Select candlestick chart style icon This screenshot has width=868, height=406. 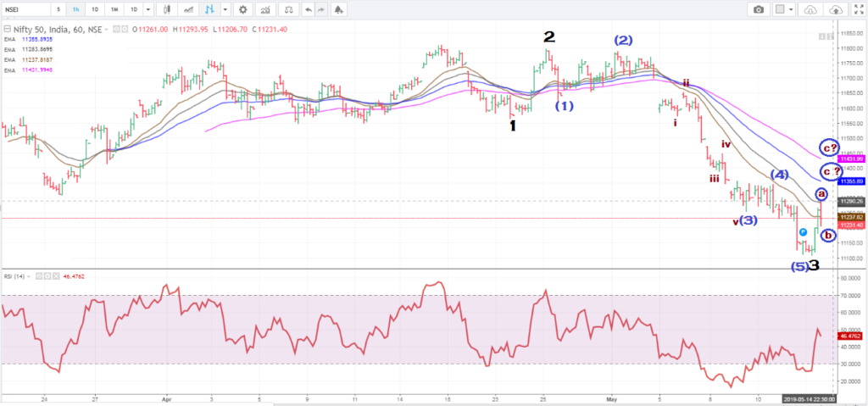[x=168, y=9]
